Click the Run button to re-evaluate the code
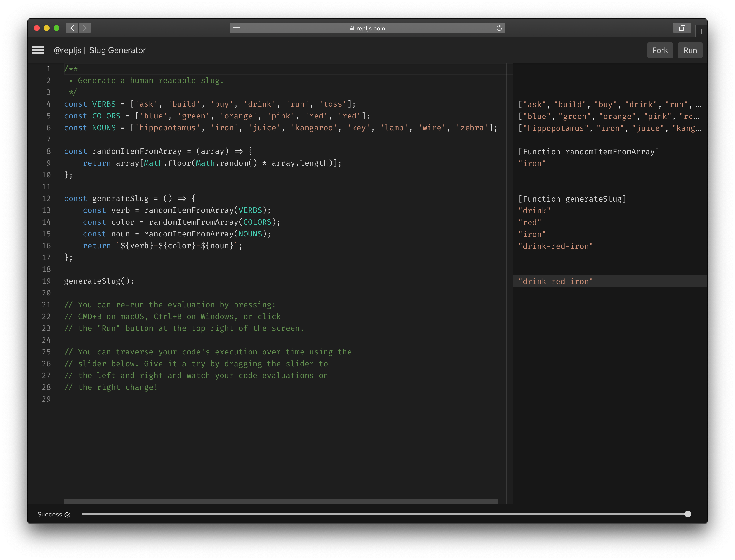735x560 pixels. coord(690,50)
